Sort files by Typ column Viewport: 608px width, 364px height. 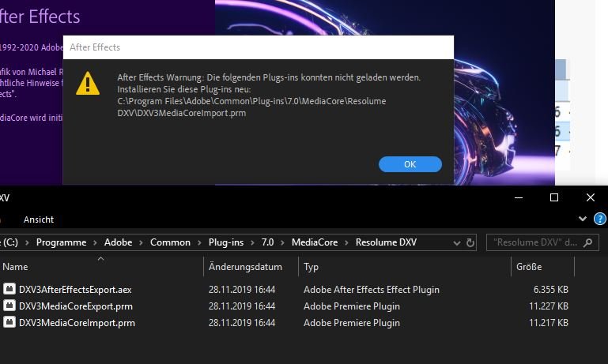[312, 267]
